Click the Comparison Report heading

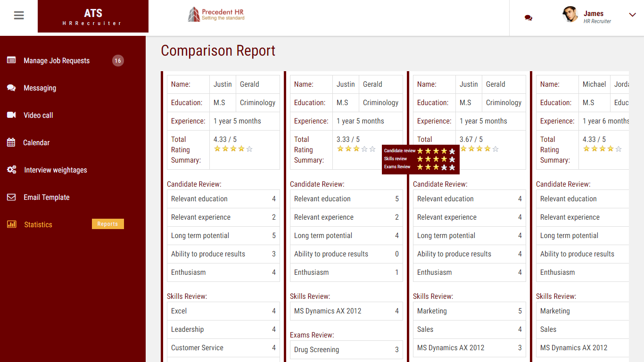click(x=218, y=50)
